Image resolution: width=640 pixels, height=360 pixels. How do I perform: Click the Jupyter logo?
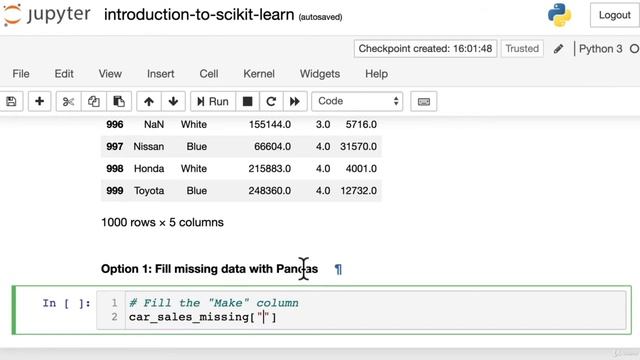(46, 15)
